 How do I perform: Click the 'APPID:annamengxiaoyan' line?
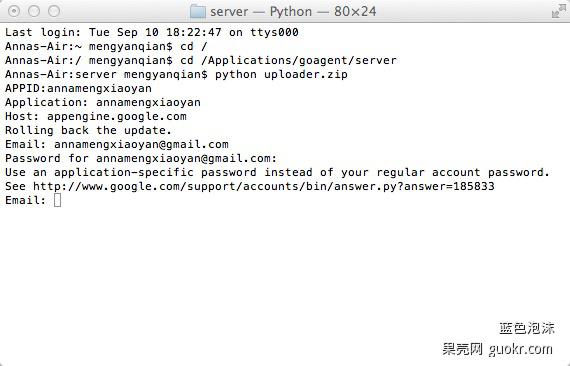click(x=78, y=88)
